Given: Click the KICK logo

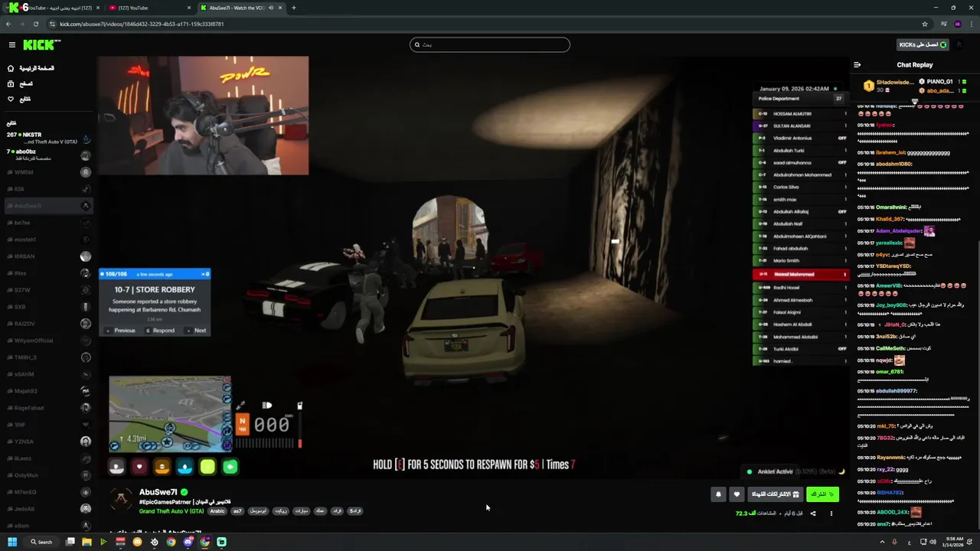Looking at the screenshot, I should click(x=42, y=45).
